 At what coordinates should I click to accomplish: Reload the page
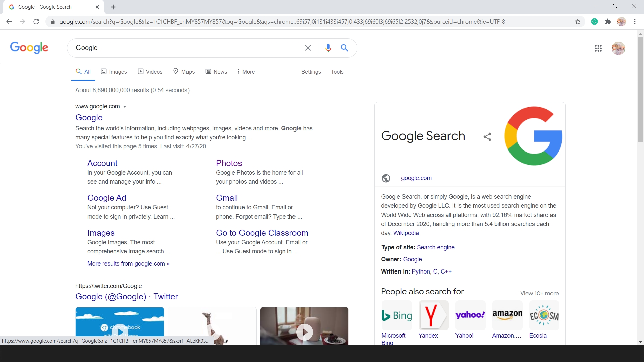coord(36,22)
